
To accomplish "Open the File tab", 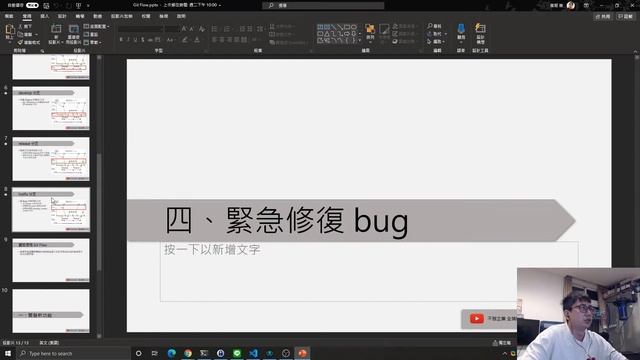I will point(9,16).
